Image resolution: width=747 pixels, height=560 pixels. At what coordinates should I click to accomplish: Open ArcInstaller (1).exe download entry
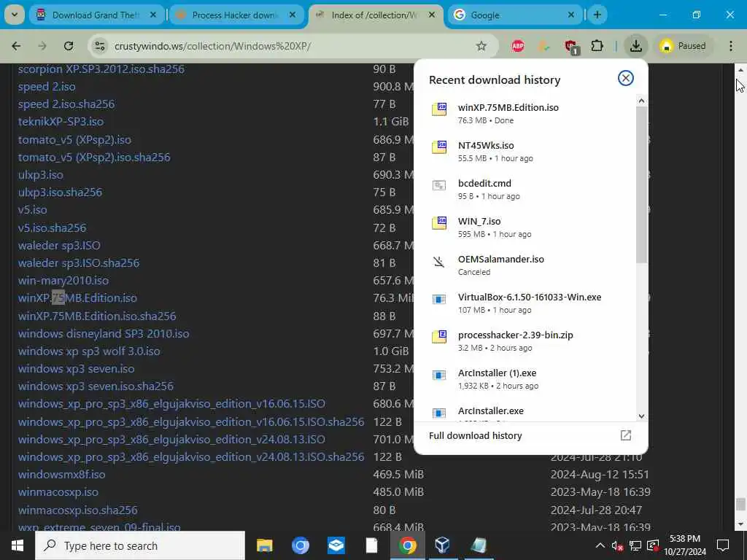click(x=525, y=379)
